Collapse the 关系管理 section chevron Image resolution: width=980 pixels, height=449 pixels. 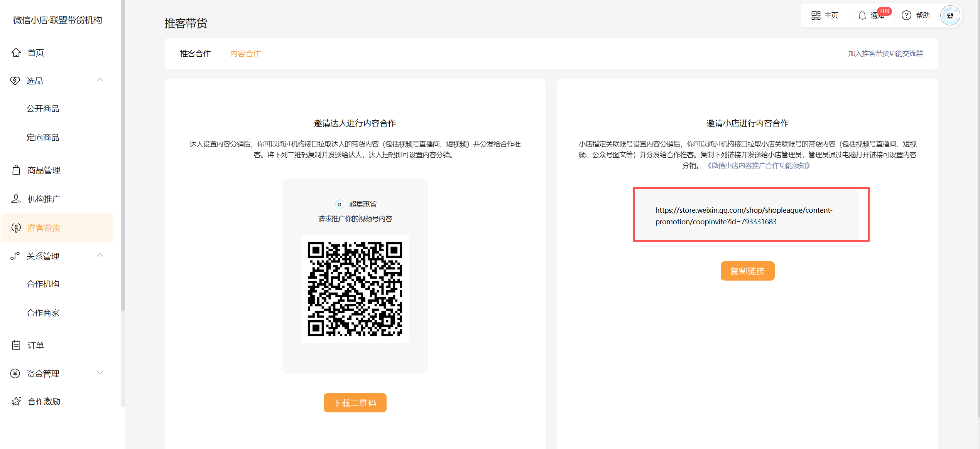[100, 255]
